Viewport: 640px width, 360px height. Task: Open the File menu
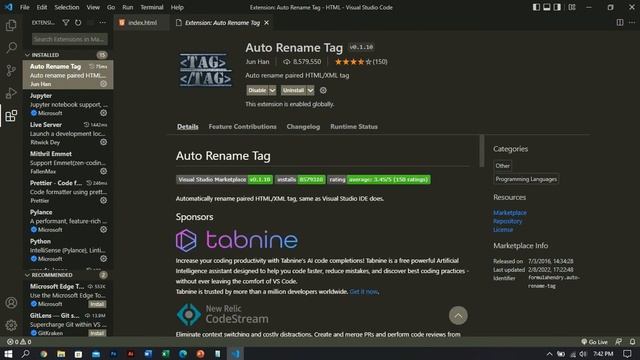[24, 7]
